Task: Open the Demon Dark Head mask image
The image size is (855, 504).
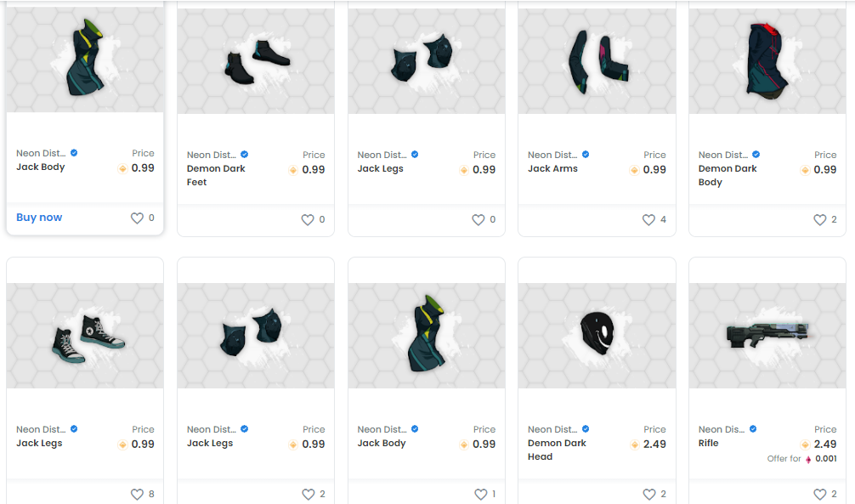Action: tap(597, 336)
